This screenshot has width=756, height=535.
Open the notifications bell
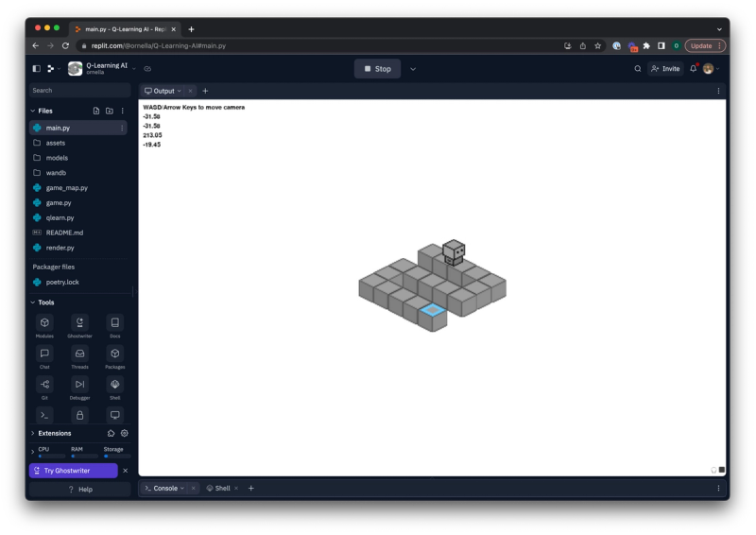(694, 68)
